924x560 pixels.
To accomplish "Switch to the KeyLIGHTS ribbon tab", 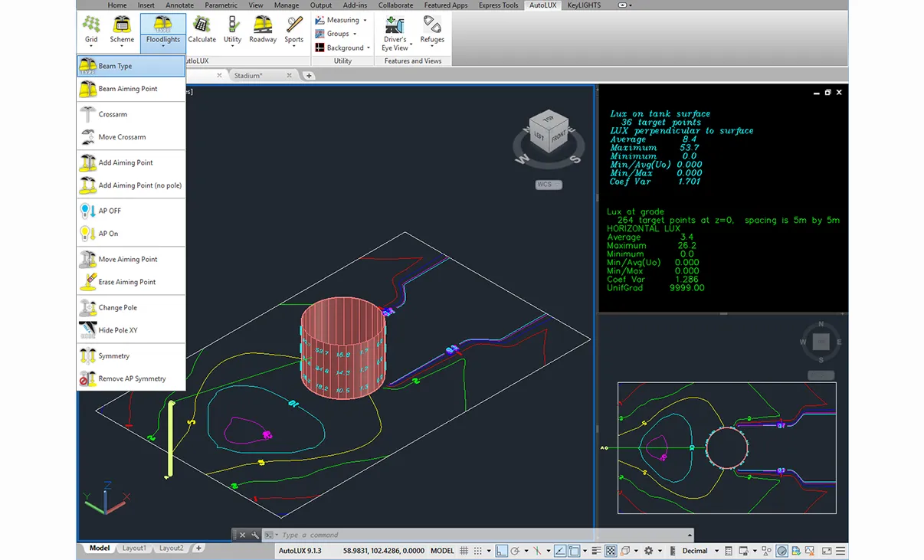I will (583, 5).
